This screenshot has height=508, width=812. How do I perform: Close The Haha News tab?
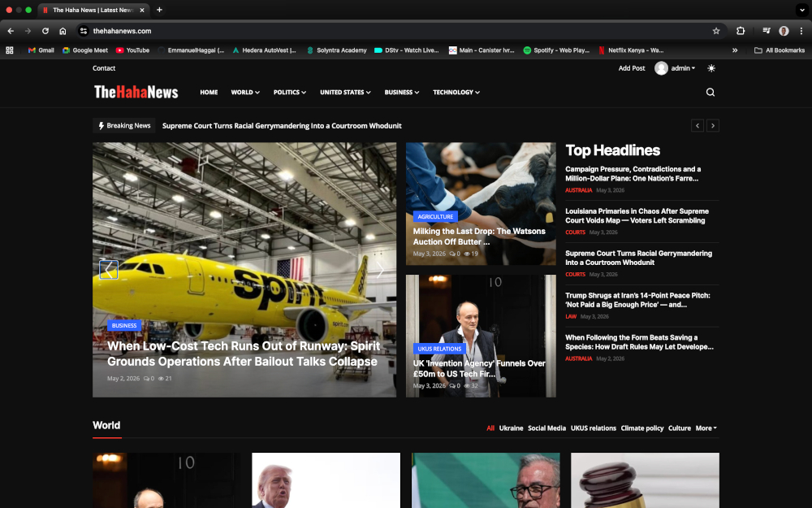[x=142, y=10]
